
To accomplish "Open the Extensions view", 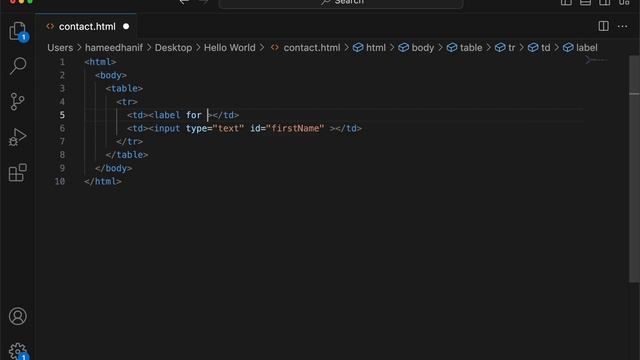I will (18, 173).
